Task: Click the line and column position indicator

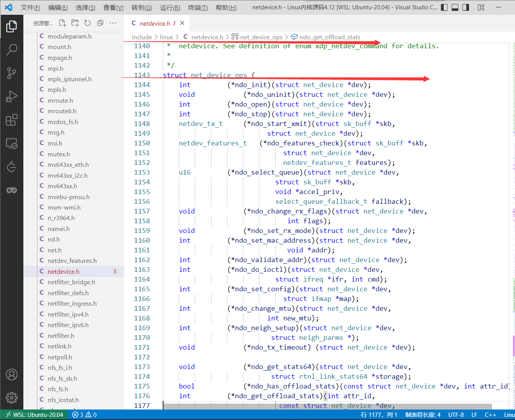Action: [379, 415]
